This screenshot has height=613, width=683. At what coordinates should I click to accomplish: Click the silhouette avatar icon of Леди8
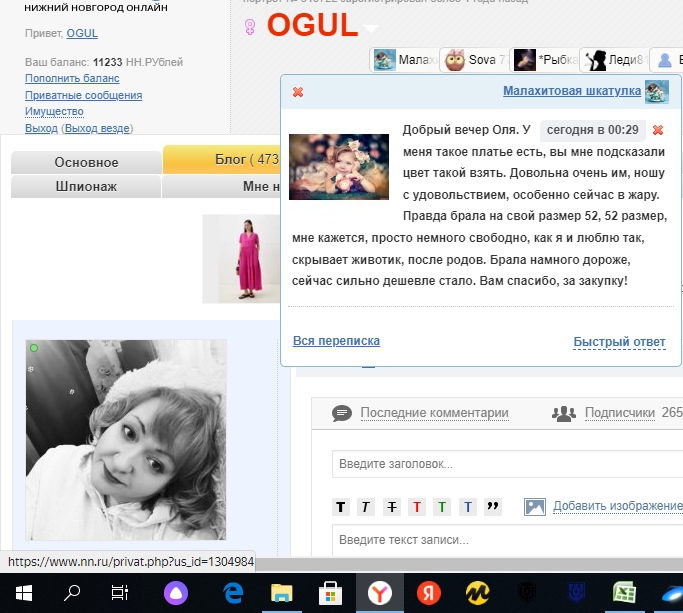tap(595, 60)
